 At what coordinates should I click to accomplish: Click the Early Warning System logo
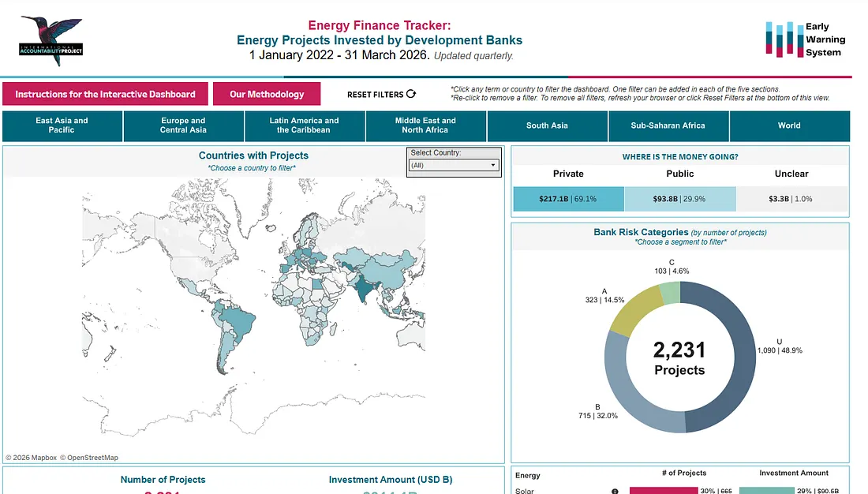click(805, 39)
